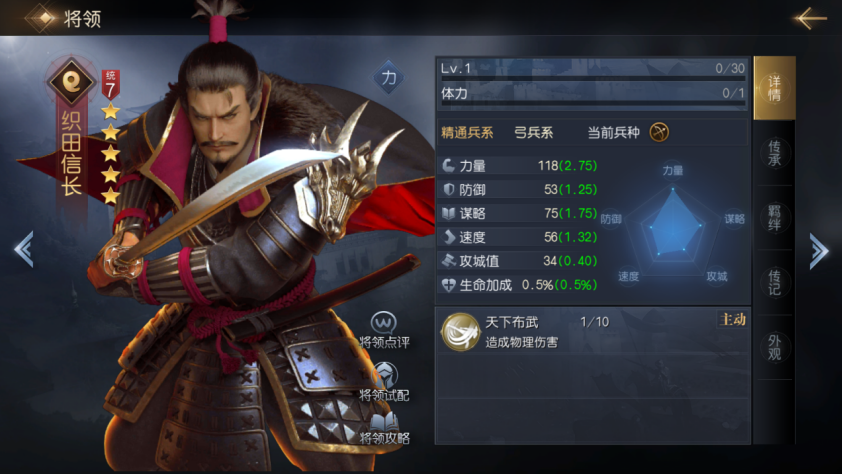
Task: Tap the 力 diamond type icon
Action: [x=389, y=78]
